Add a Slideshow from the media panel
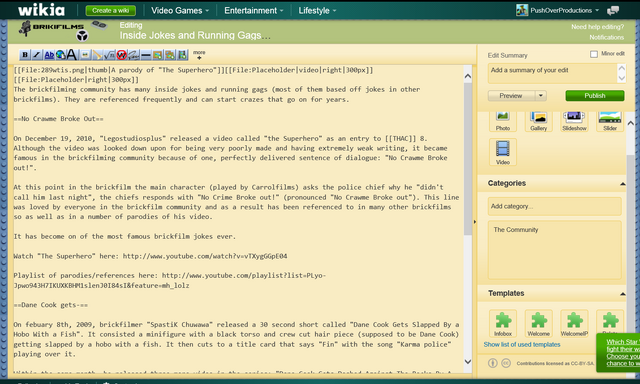640x384 pixels. coord(574,121)
